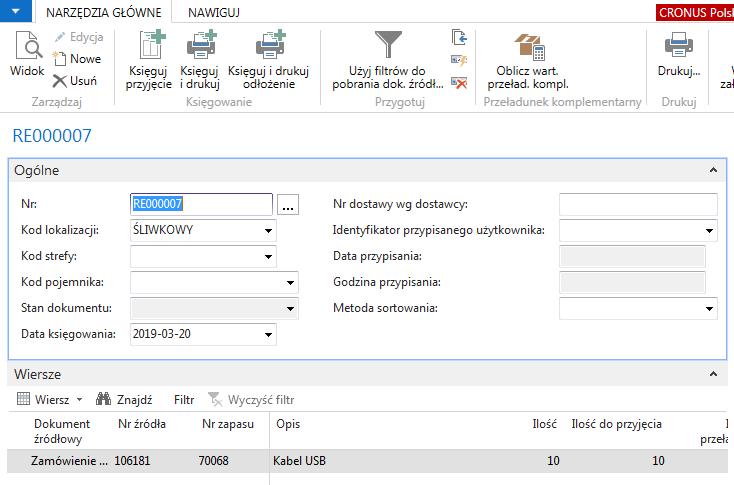Viewport: 734px width, 485px height.
Task: Open Kod strefy dropdown
Action: [268, 257]
